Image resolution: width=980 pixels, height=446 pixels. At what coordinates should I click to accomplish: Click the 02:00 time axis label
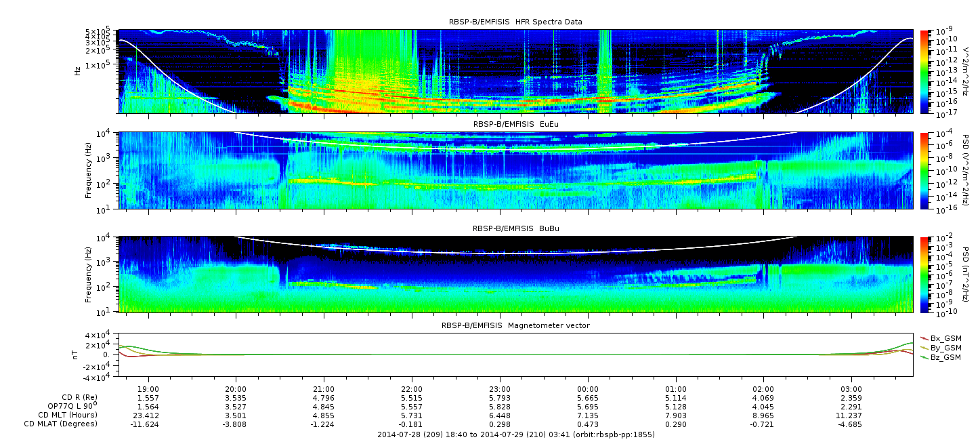tap(763, 389)
